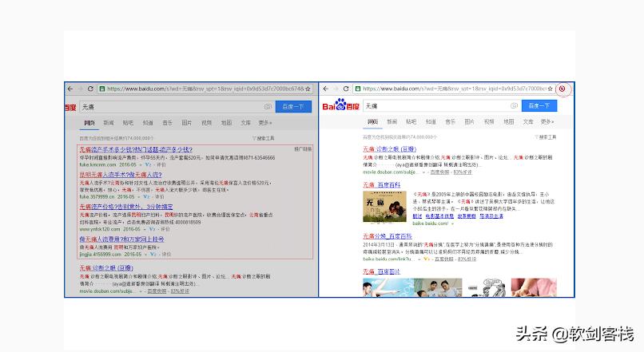This screenshot has width=644, height=352.
Task: Open the first image under 无痛_百度图片
Action: [x=388, y=287]
